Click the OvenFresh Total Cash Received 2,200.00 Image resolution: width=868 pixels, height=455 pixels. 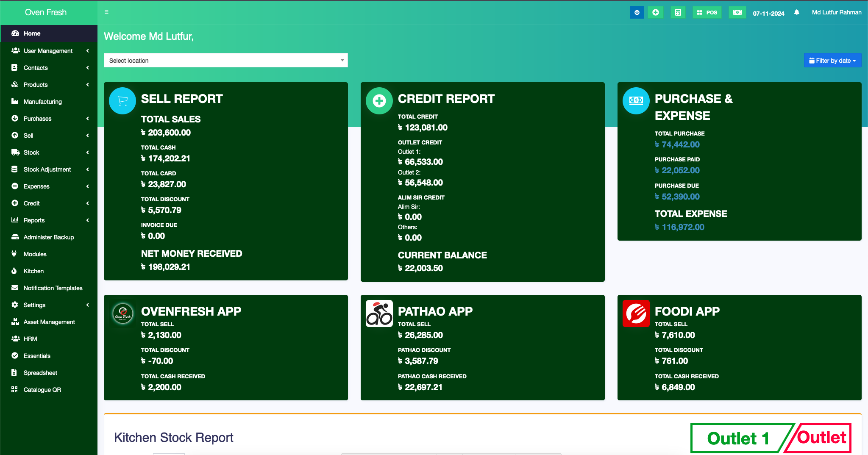tap(161, 387)
